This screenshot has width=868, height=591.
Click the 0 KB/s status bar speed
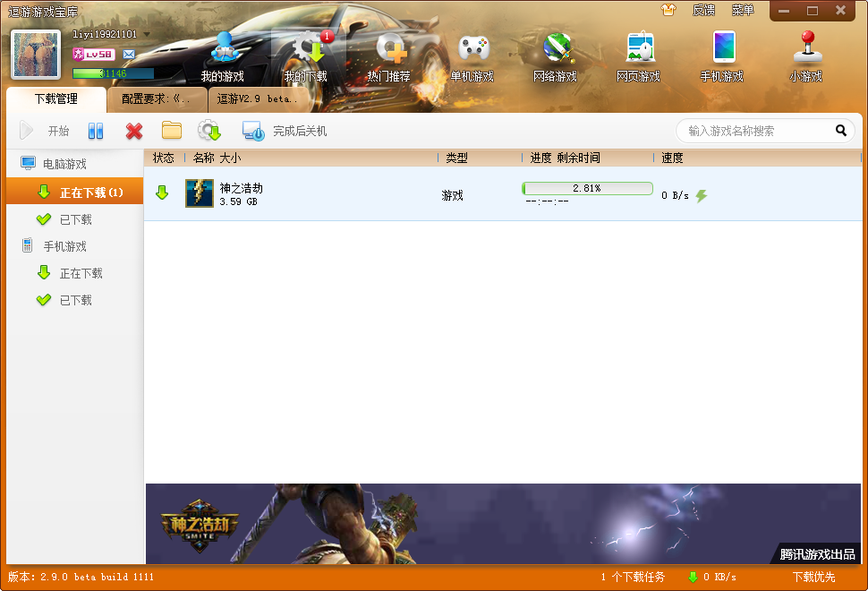(x=712, y=577)
